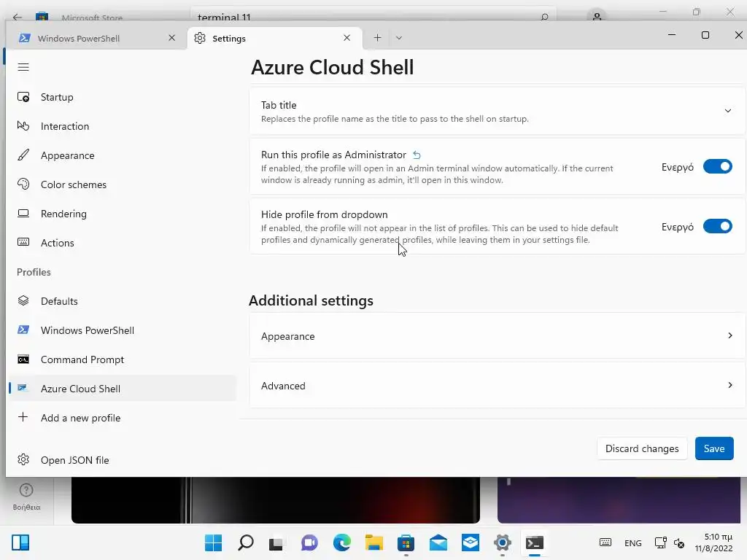747x560 pixels.
Task: Select the Startup icon in sidebar
Action: [23, 97]
